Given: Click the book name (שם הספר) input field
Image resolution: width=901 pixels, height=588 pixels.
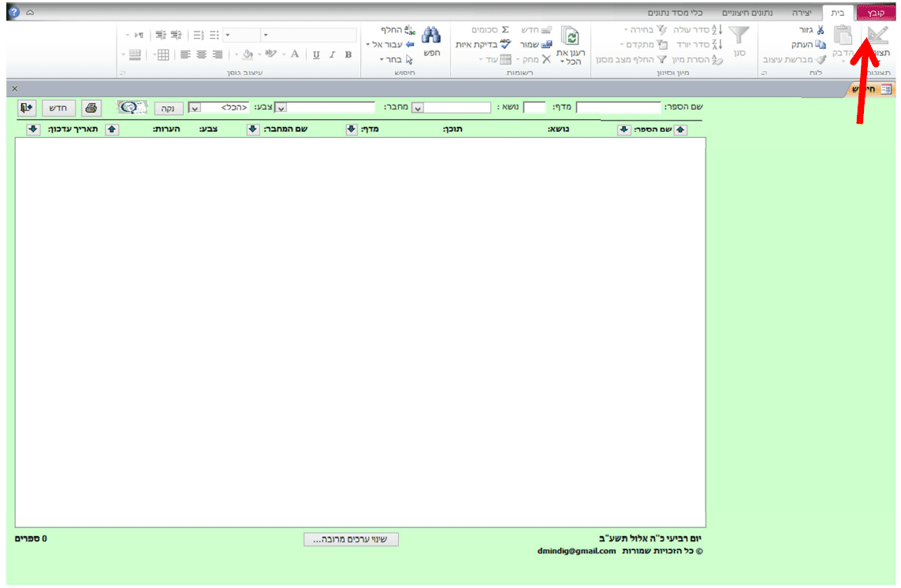Looking at the screenshot, I should 619,107.
